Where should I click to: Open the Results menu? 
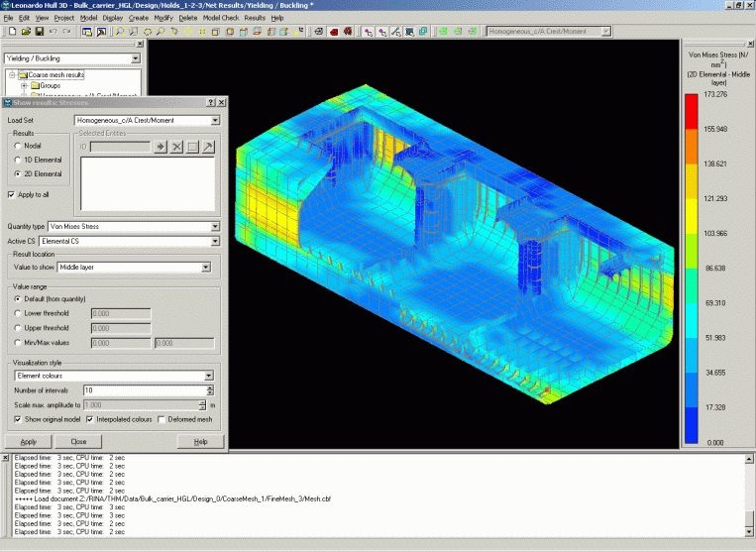pos(255,18)
